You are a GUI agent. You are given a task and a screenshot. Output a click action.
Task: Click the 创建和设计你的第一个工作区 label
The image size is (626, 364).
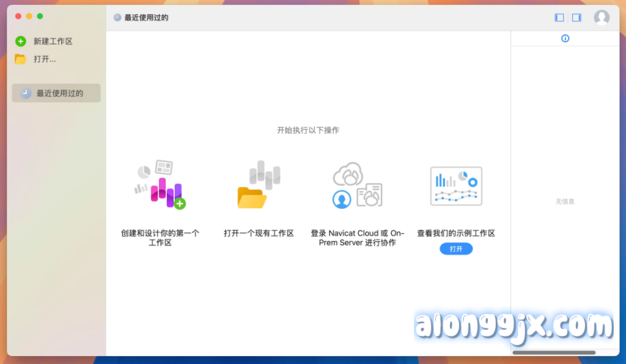click(x=160, y=238)
